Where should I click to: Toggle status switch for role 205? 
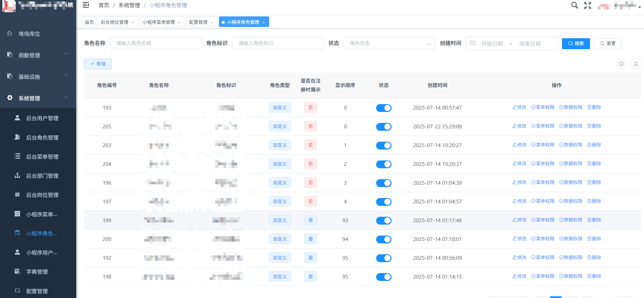pos(384,127)
